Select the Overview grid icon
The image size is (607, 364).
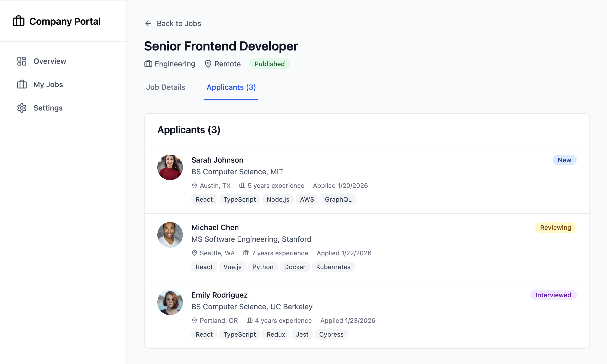pyautogui.click(x=22, y=61)
